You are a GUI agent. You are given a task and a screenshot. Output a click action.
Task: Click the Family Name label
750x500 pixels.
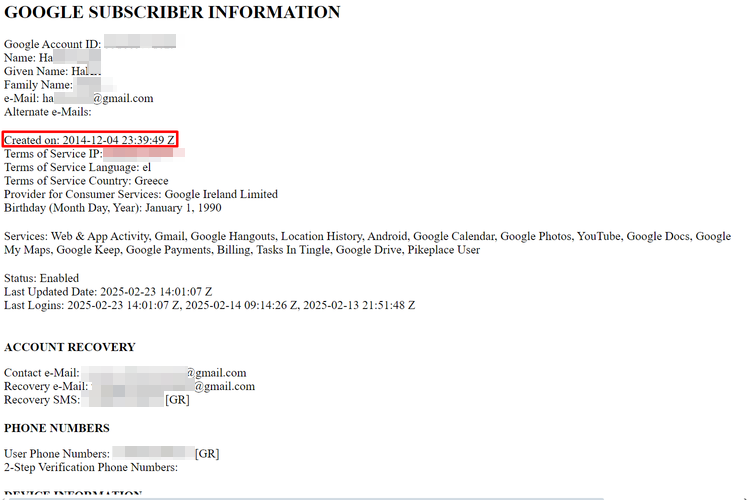pyautogui.click(x=38, y=85)
